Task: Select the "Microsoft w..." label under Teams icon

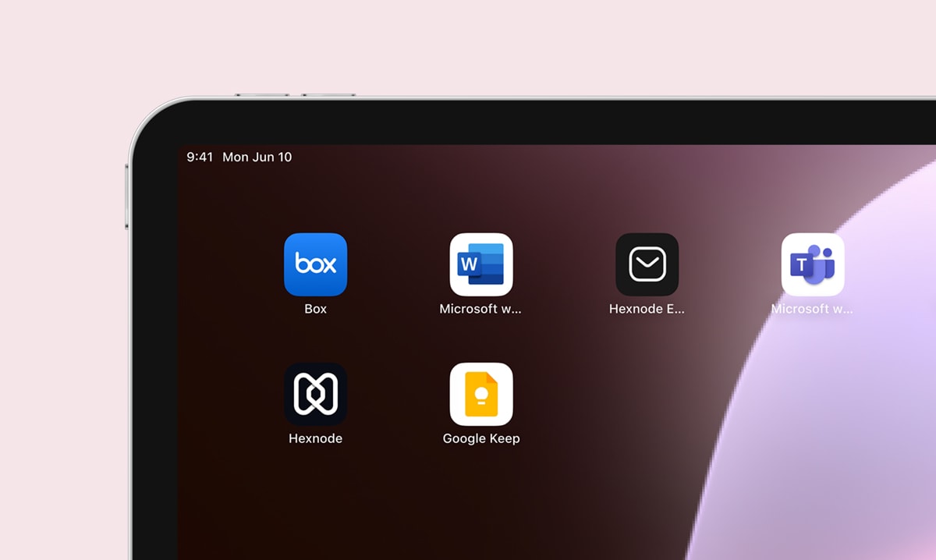Action: coord(812,309)
